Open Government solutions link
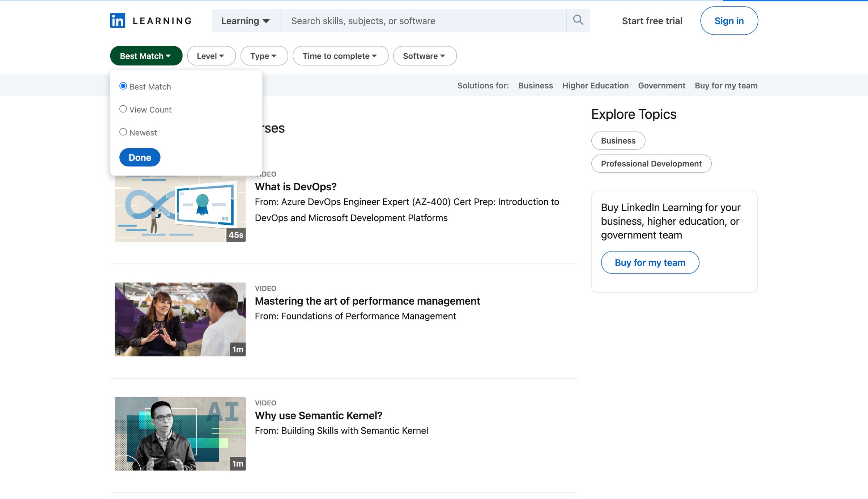 661,85
